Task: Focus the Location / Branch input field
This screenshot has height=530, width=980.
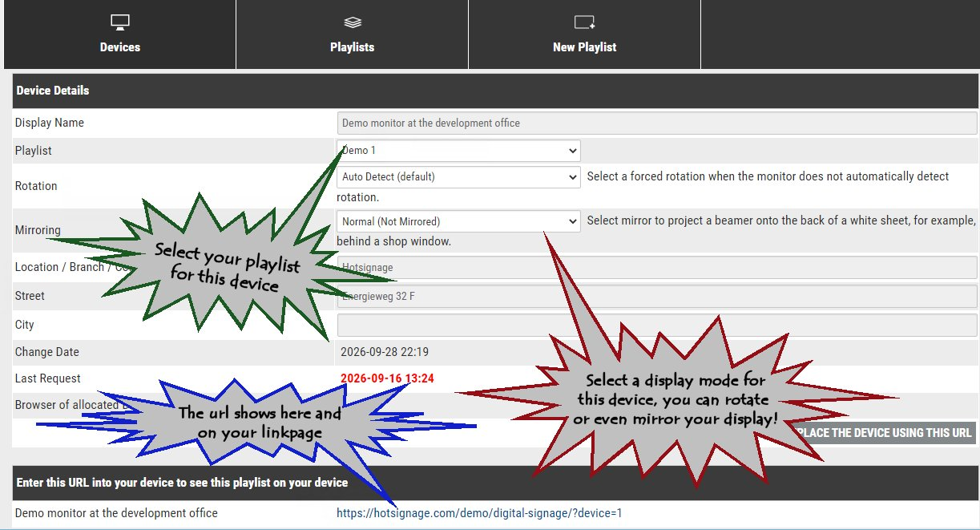Action: pyautogui.click(x=657, y=267)
